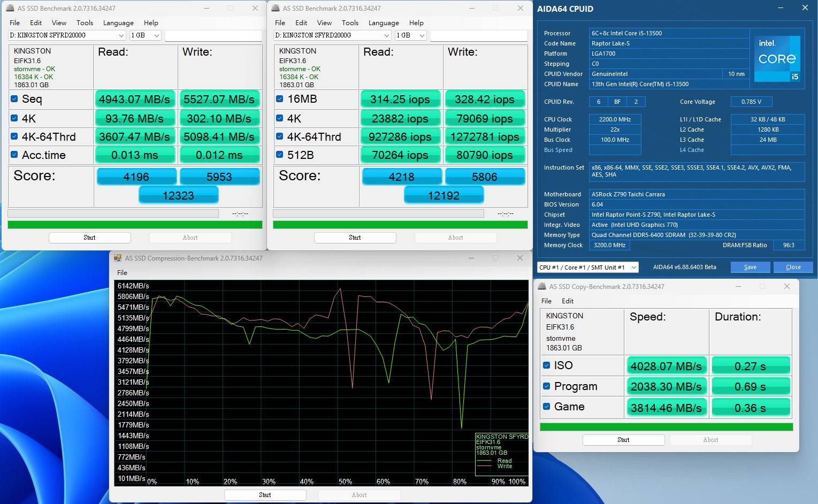Click empty text field beside 1 GB in MB/s window

213,35
